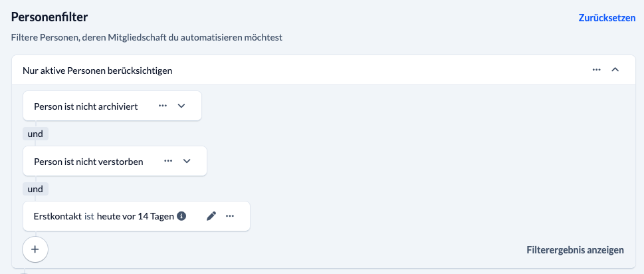Edit the Erstkontakt filter with pencil icon

tap(211, 216)
